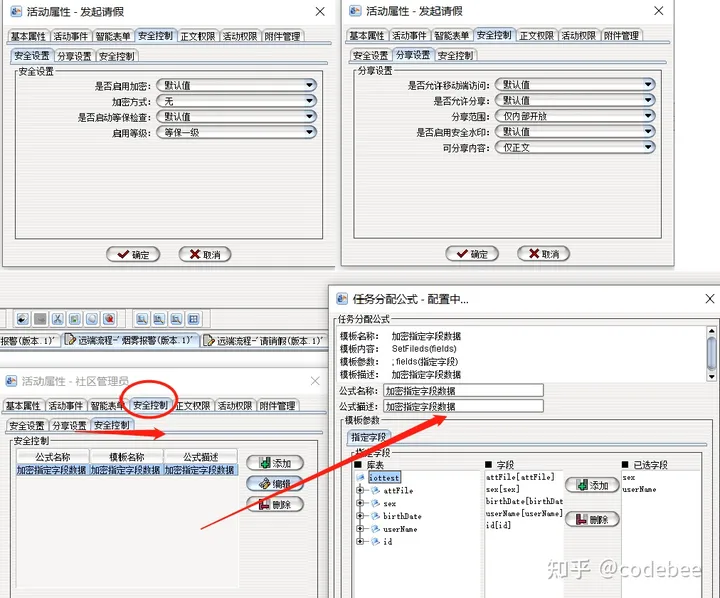Open 安全控制 sub-tab beside active 分享设置 sub-tab
Viewport: 720px width, 598px height.
[x=455, y=56]
